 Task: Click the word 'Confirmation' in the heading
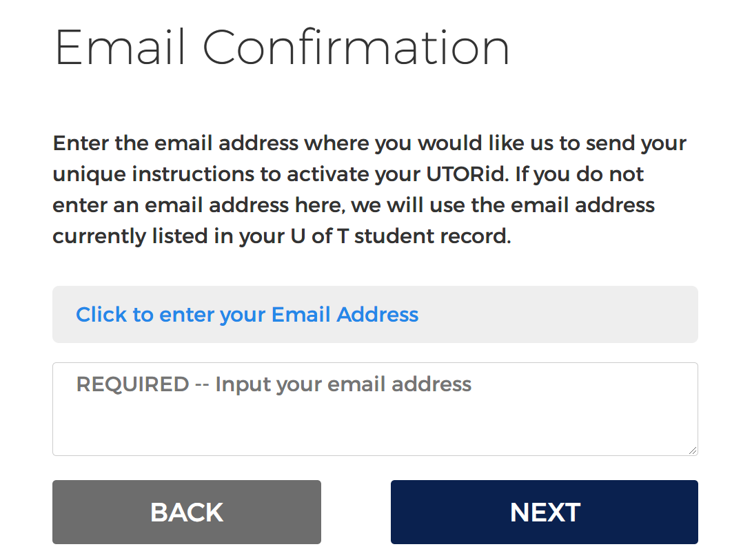356,47
